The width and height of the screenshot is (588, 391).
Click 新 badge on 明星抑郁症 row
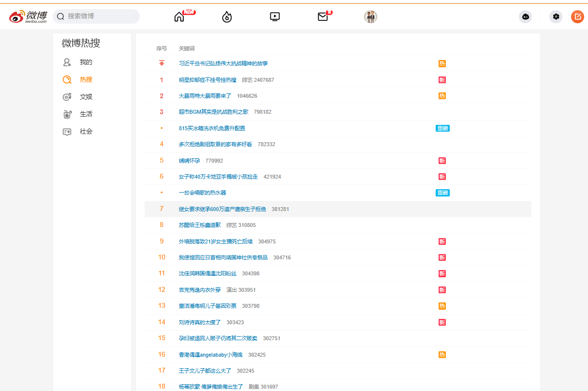coord(442,80)
